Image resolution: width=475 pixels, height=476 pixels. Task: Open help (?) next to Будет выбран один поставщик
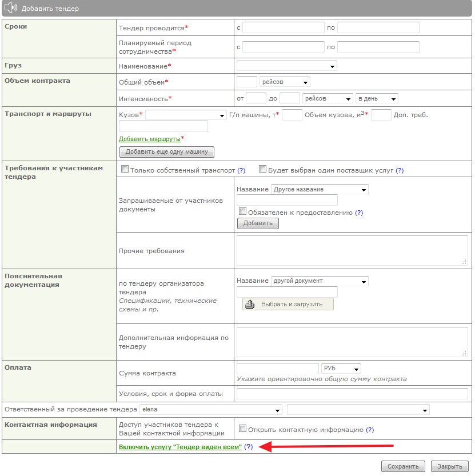click(x=400, y=170)
